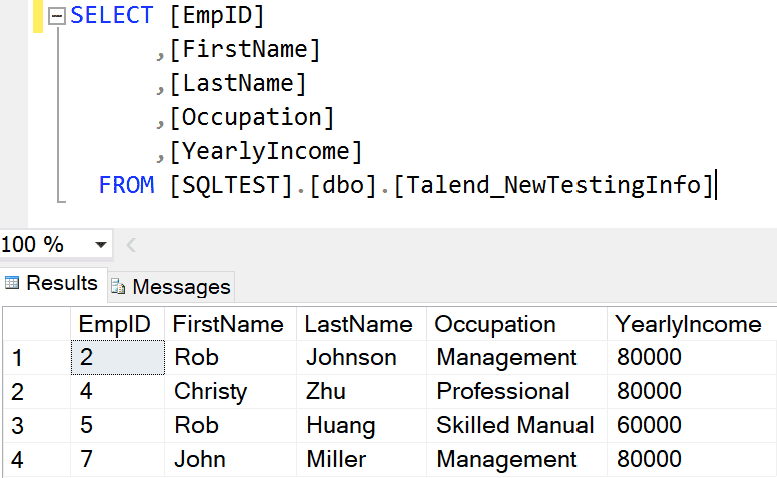Select the EmpID column header
The height and width of the screenshot is (478, 777).
(115, 324)
